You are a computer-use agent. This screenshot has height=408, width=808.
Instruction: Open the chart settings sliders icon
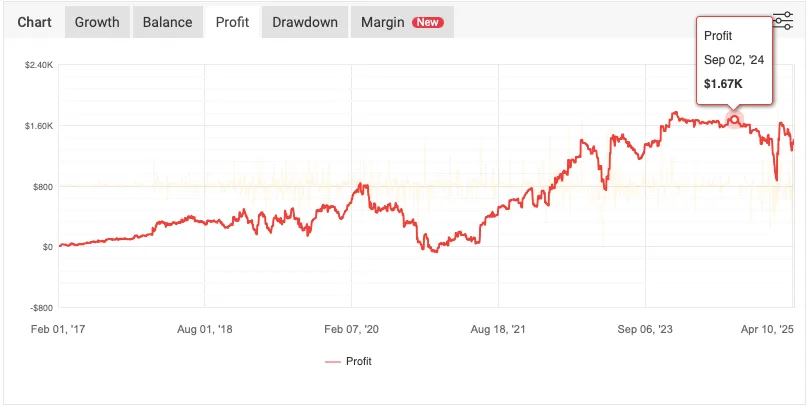coord(784,21)
